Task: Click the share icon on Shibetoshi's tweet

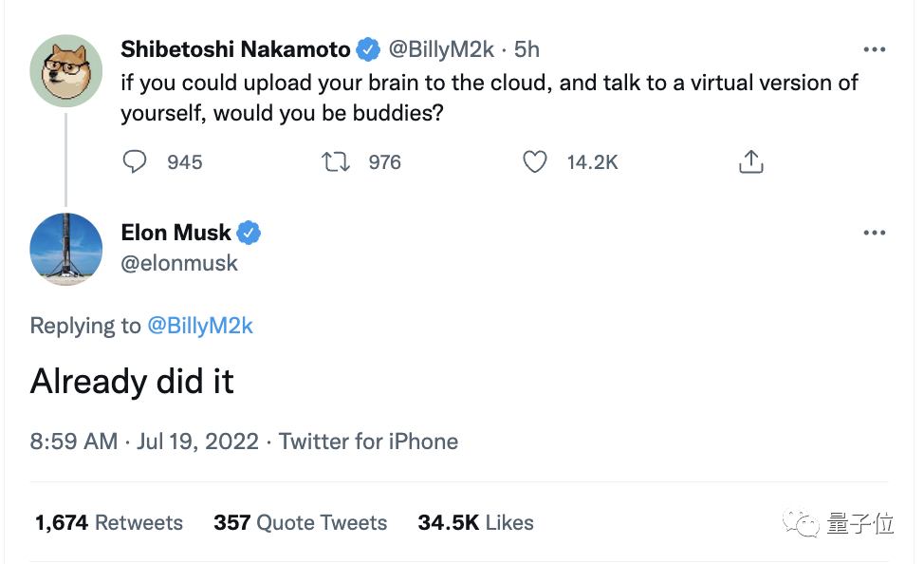Action: 750,162
